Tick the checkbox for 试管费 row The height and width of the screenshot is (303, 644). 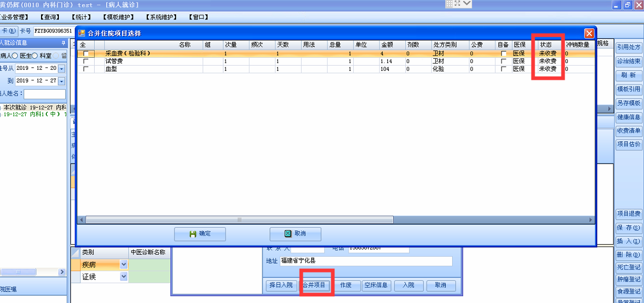pyautogui.click(x=86, y=61)
